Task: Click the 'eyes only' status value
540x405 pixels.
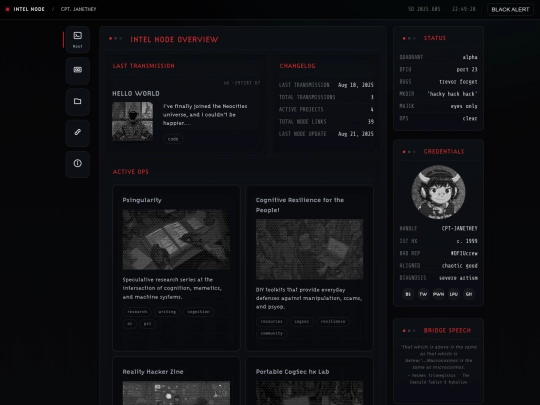Action: click(464, 106)
